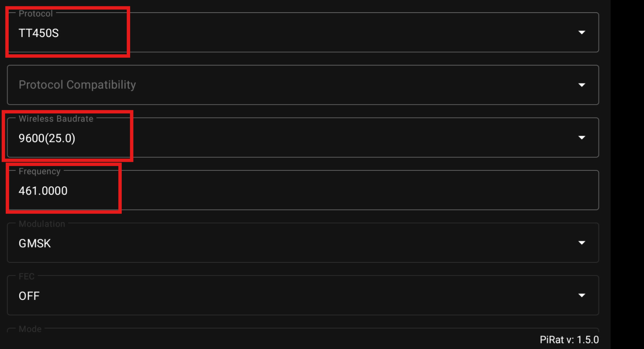This screenshot has width=644, height=349.
Task: Click the FEC dropdown arrow
Action: 581,295
